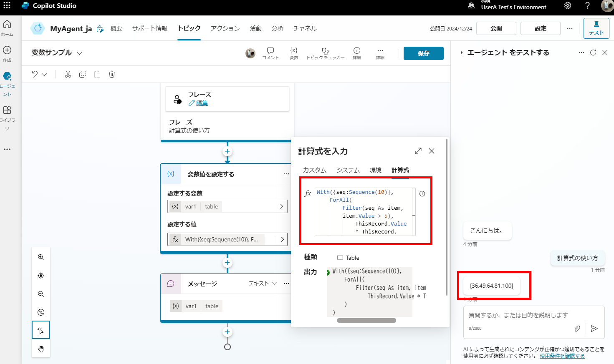Open the comment panel icon
Image resolution: width=614 pixels, height=364 pixels.
270,53
